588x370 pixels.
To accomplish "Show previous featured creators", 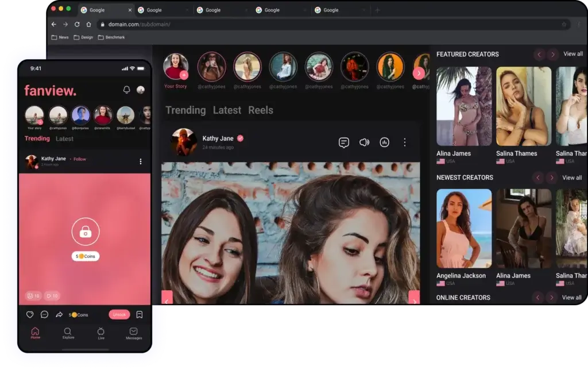I will (539, 55).
